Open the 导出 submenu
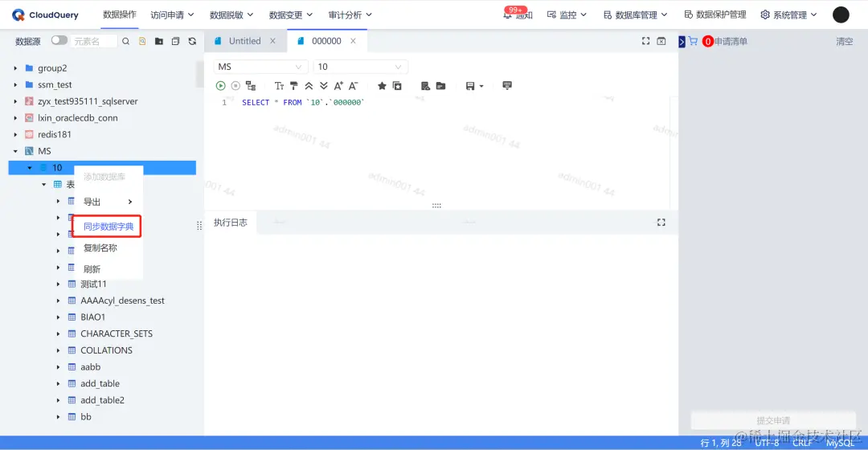Viewport: 868px width, 450px height. tap(108, 202)
